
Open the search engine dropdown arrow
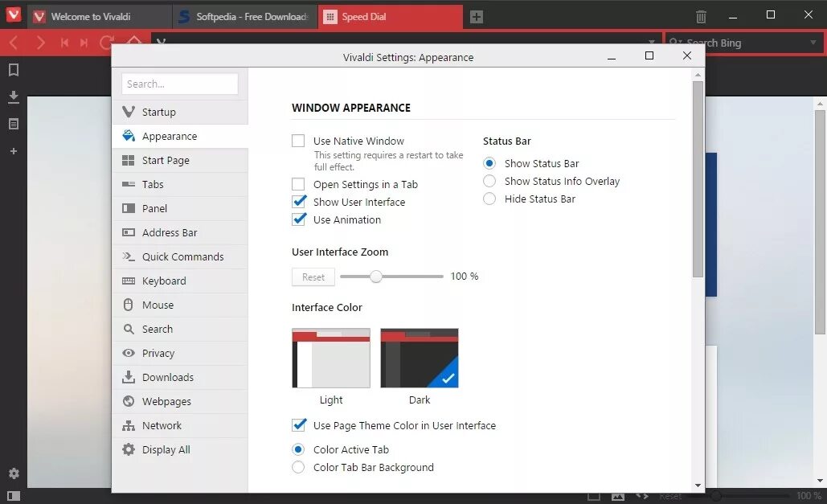813,43
